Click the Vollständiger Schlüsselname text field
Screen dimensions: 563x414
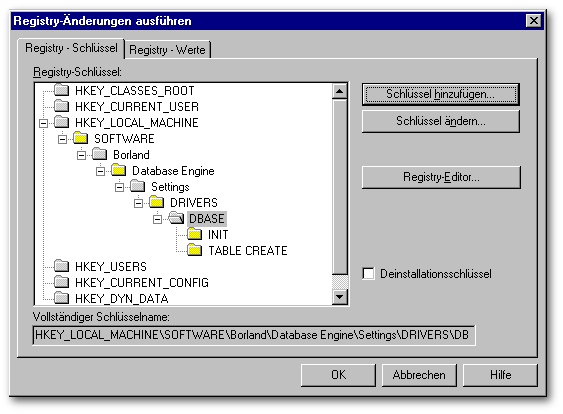click(254, 335)
